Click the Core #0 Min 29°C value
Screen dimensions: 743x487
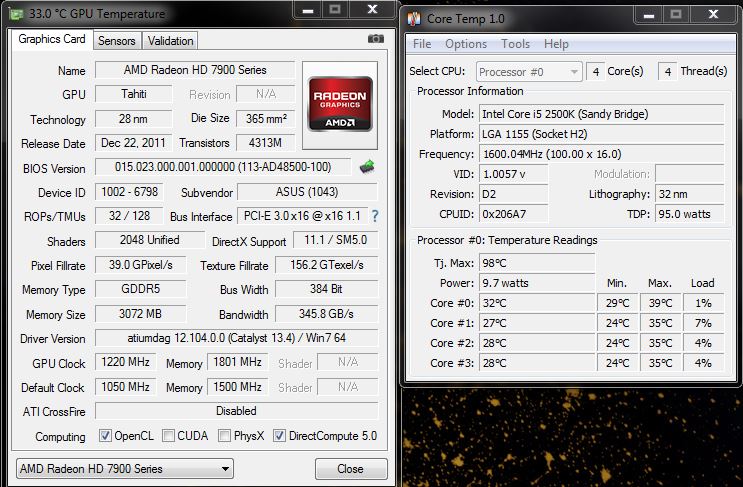617,303
